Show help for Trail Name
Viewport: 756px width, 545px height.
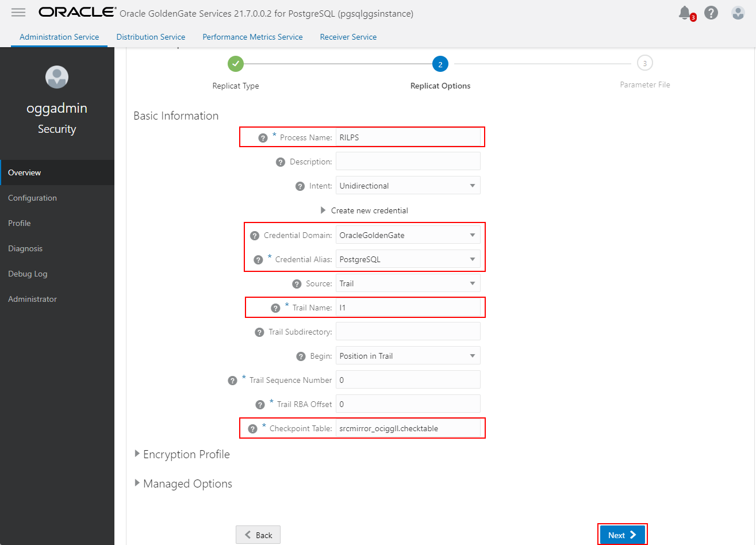pos(275,308)
